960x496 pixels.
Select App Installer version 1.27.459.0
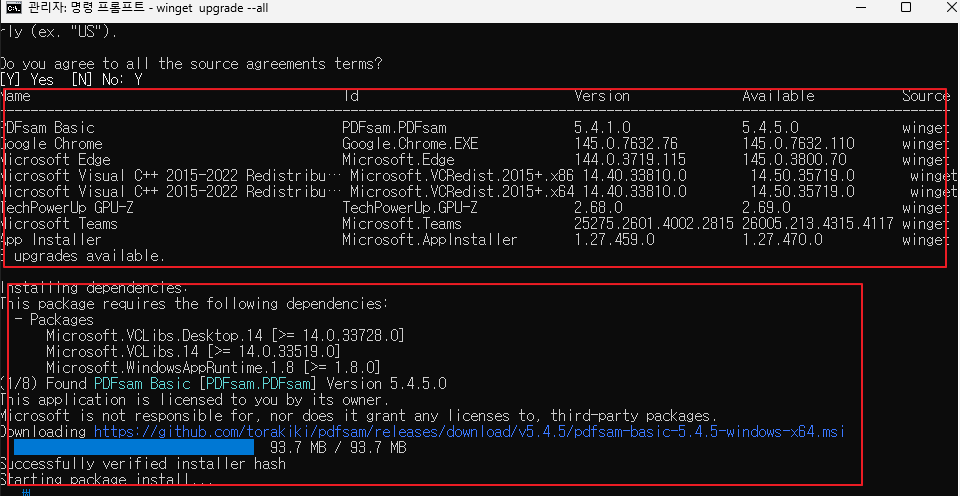[614, 239]
